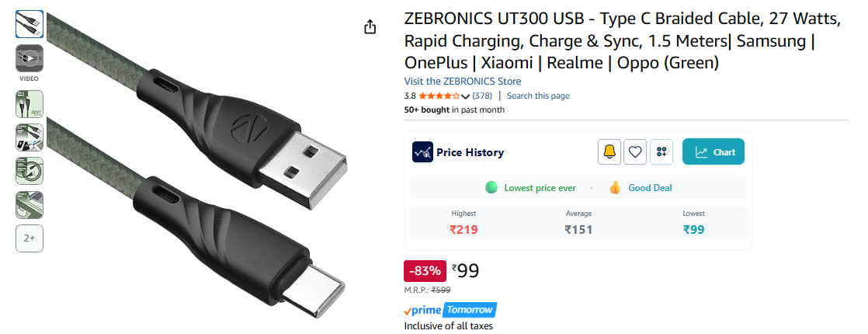Play the product video thumbnail
Image resolution: width=868 pixels, height=334 pixels.
click(30, 58)
